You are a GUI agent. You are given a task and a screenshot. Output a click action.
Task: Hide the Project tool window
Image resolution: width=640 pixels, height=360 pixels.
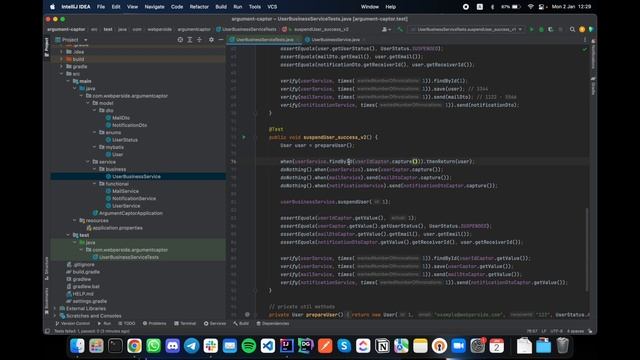pos(221,40)
